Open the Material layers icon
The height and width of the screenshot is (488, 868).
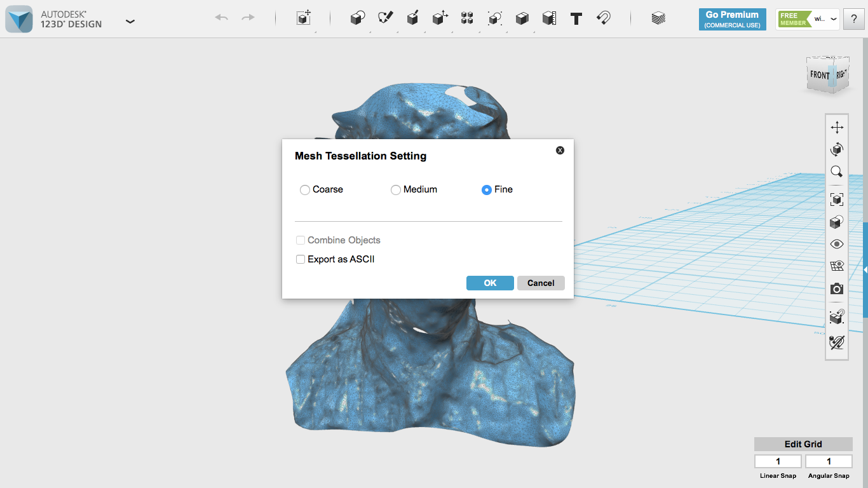[658, 18]
